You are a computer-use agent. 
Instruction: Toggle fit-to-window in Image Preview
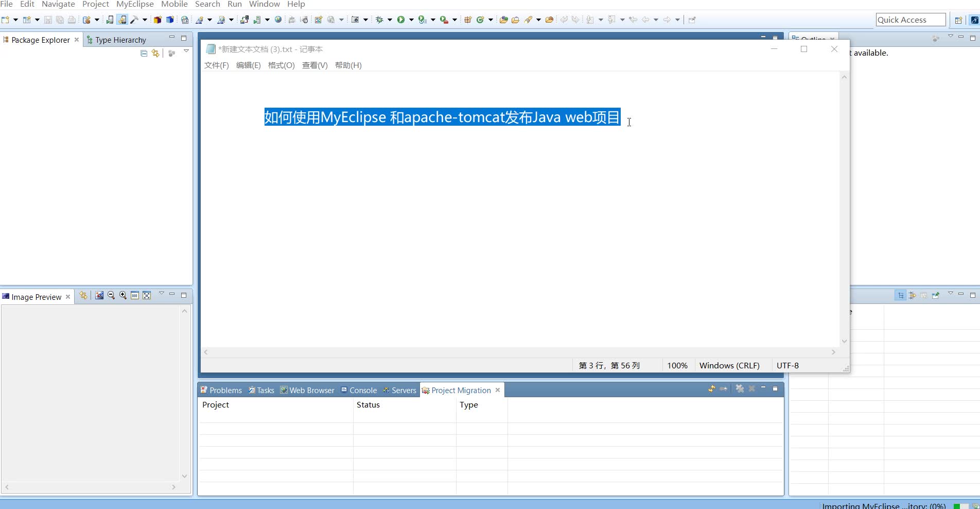pyautogui.click(x=147, y=295)
